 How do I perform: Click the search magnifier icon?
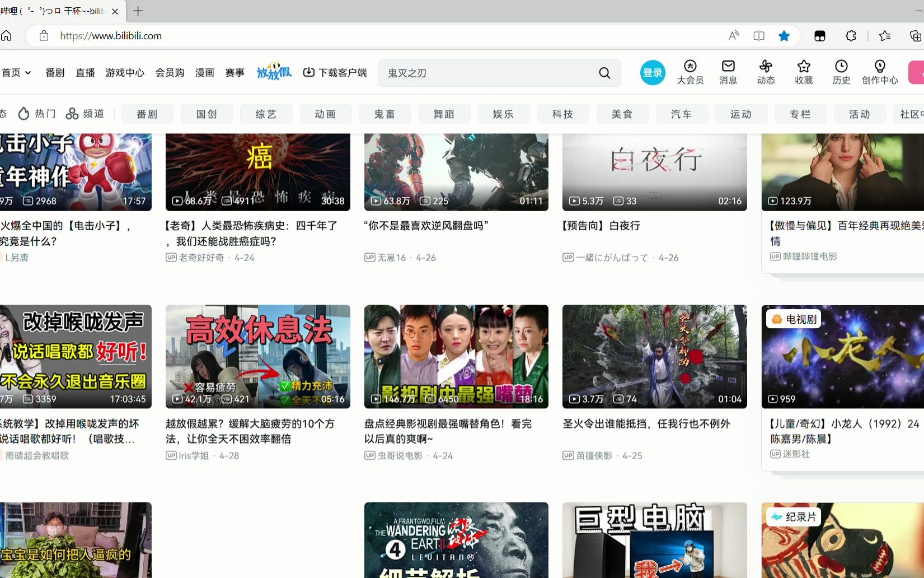(604, 73)
